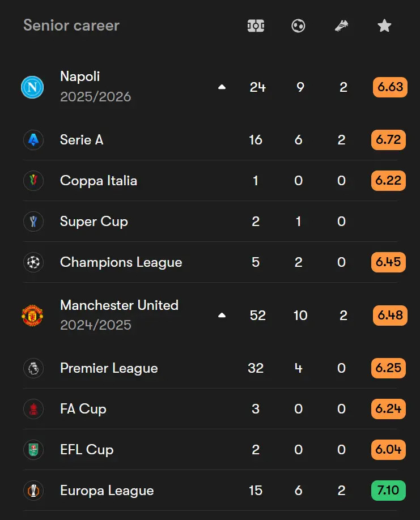Click the Napoli club crest icon
The image size is (420, 520).
(32, 87)
